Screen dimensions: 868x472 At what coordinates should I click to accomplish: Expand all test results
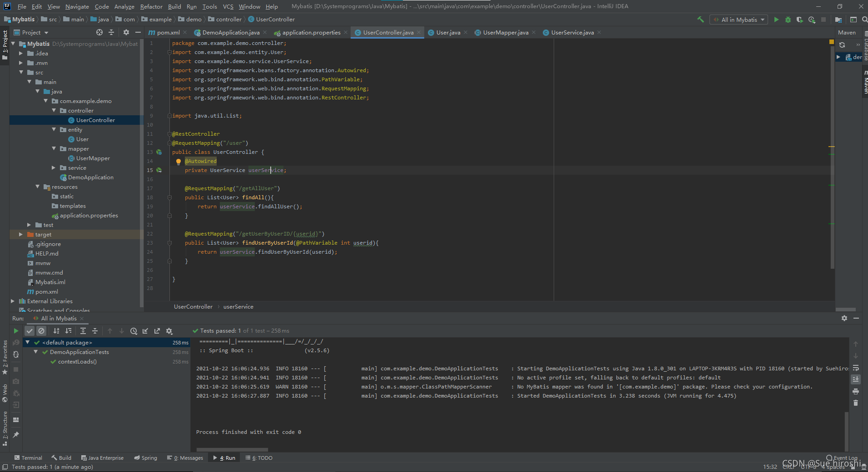[83, 331]
